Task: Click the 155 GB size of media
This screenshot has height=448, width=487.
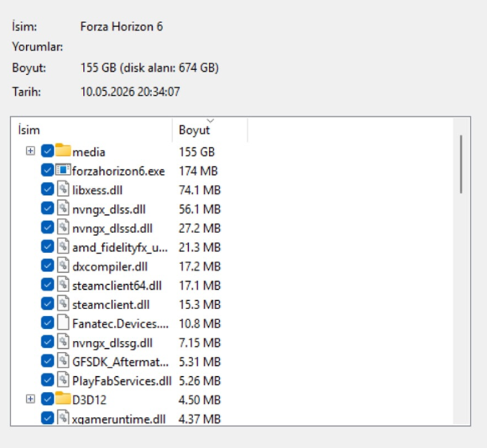Action: (x=197, y=152)
